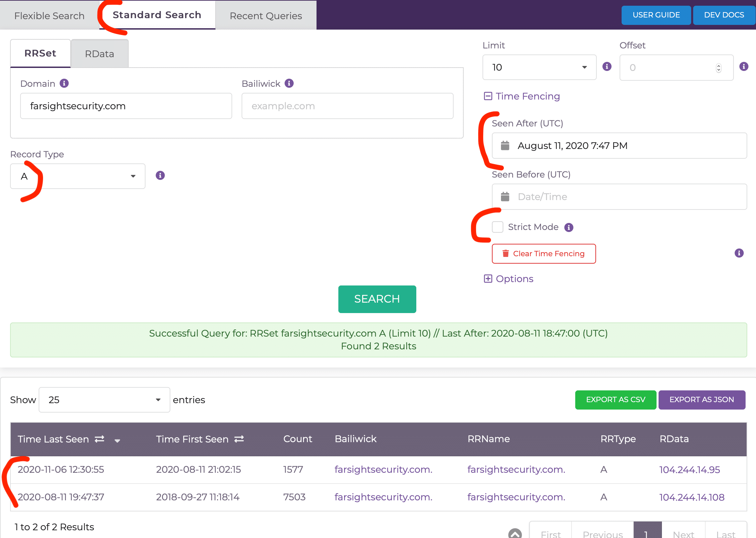This screenshot has width=756, height=538.
Task: Open the Strict Mode info icon
Action: click(569, 227)
